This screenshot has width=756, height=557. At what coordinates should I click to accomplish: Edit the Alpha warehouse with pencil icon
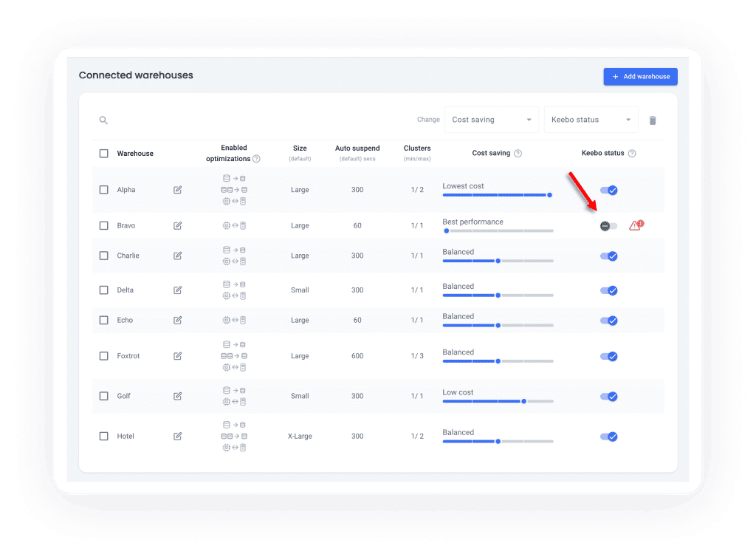[177, 190]
